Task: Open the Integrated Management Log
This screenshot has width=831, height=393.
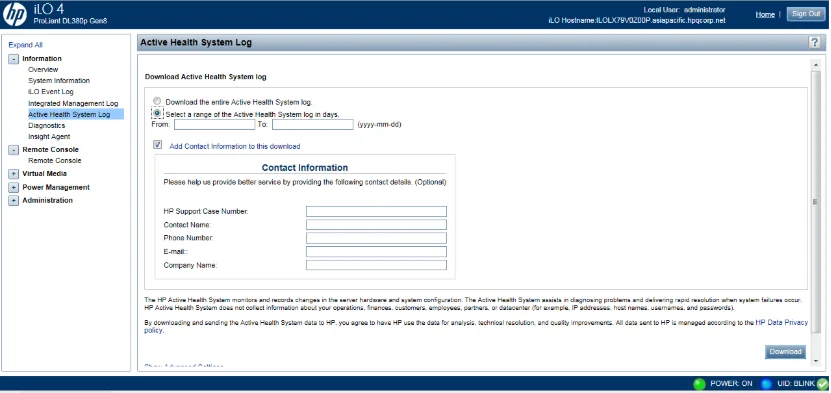Action: point(73,104)
